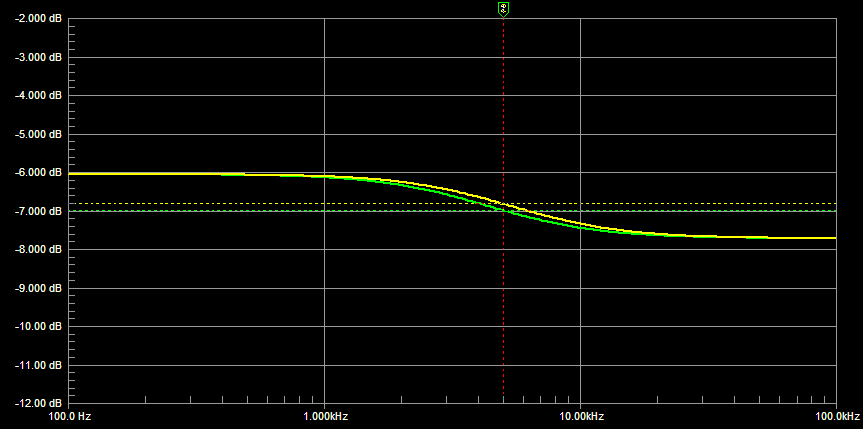Click the 10.00kHz frequency label
Image resolution: width=863 pixels, height=429 pixels.
[x=580, y=414]
